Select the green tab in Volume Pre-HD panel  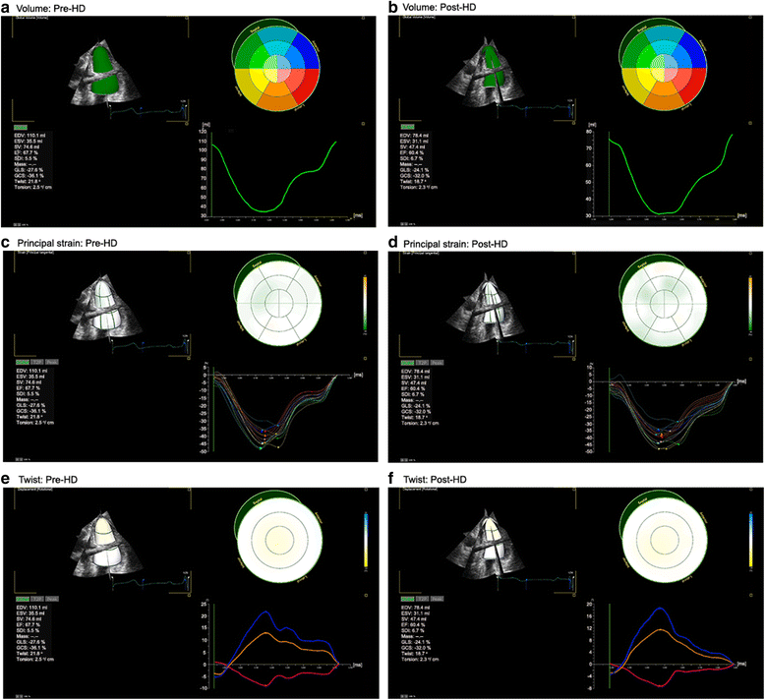[x=20, y=127]
